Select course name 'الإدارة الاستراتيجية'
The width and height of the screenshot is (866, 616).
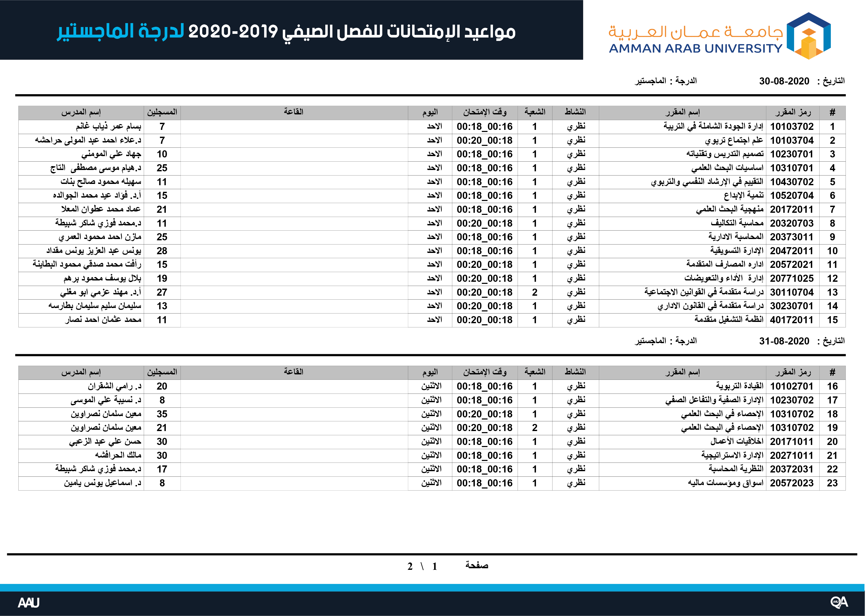tap(732, 455)
